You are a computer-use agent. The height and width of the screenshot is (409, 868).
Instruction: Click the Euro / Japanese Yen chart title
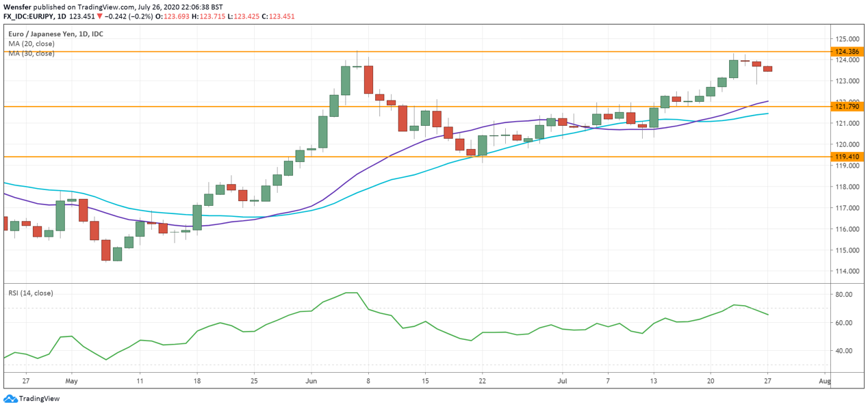pos(55,34)
